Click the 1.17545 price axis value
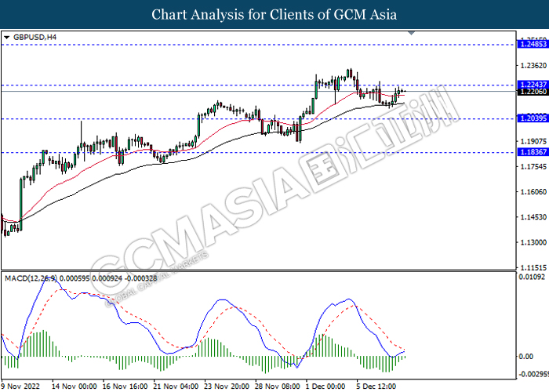Image resolution: width=549 pixels, height=392 pixels. (x=533, y=166)
